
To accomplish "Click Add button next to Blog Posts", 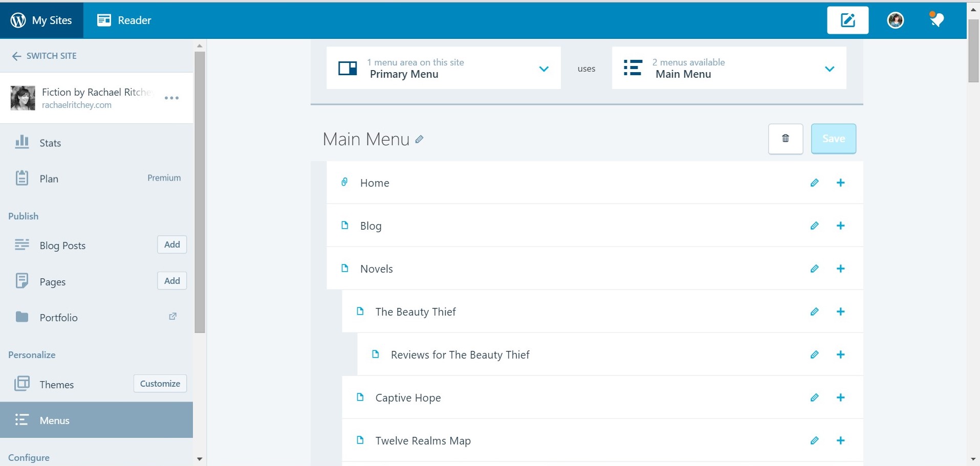I will (x=172, y=245).
